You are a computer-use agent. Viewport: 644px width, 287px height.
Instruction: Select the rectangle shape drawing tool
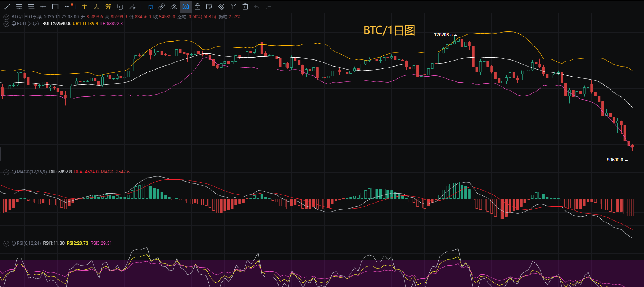click(55, 7)
